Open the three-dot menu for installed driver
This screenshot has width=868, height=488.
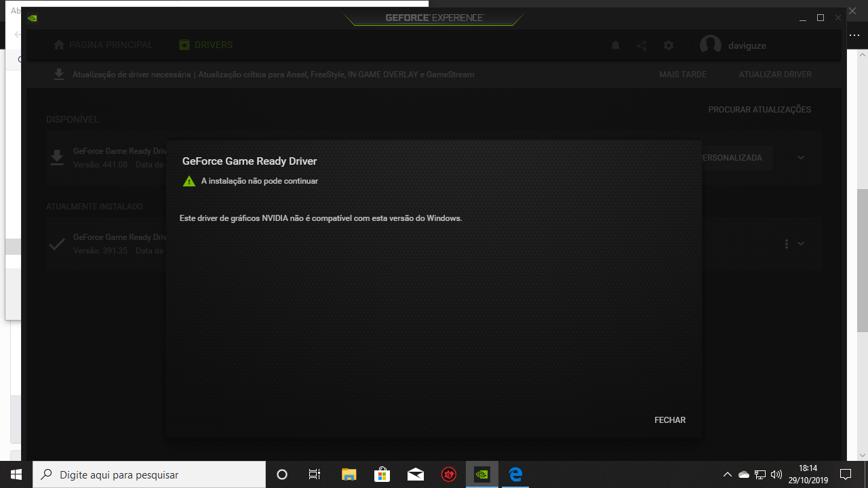coord(787,243)
